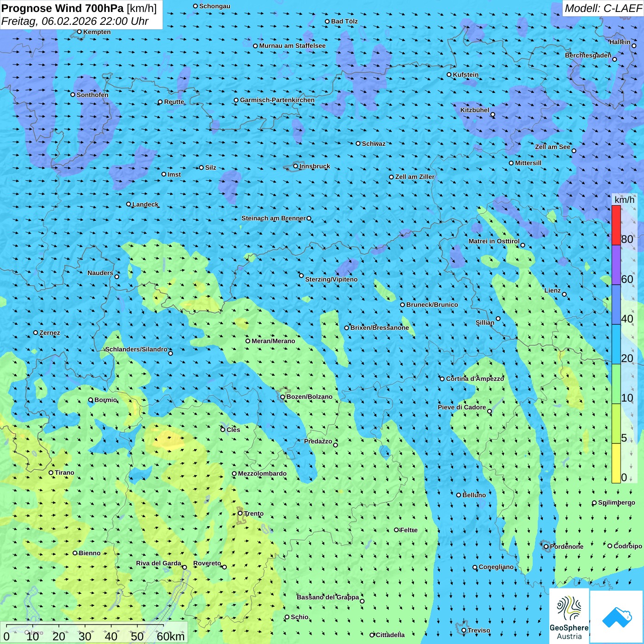
Task: Click the Schongau location dot
Action: (x=195, y=6)
